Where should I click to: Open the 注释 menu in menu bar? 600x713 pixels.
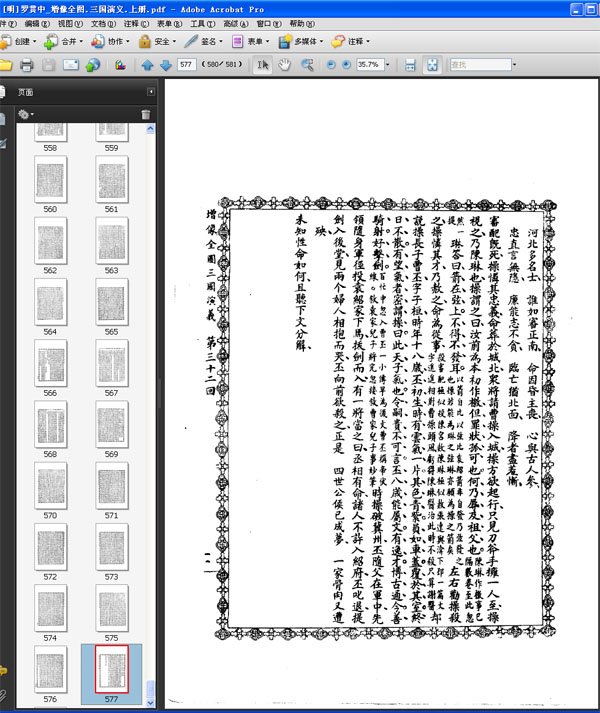[136, 24]
